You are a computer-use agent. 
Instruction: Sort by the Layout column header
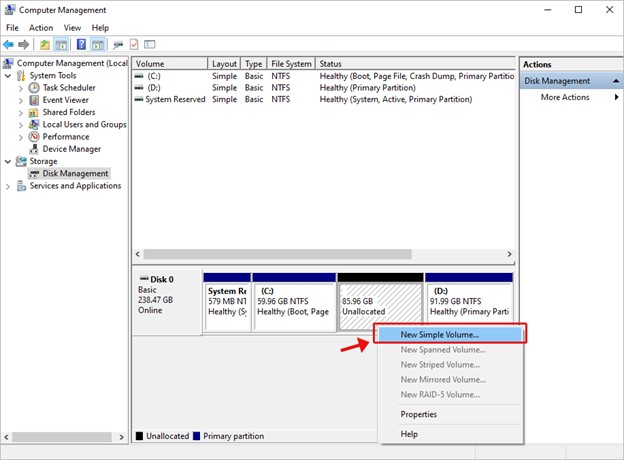click(224, 64)
